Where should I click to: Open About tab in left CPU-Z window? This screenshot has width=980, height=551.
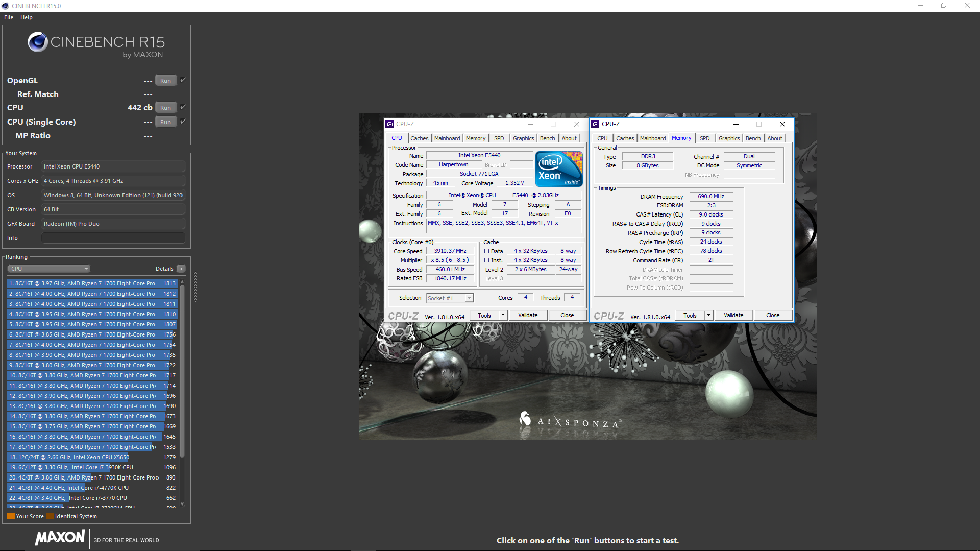(569, 138)
